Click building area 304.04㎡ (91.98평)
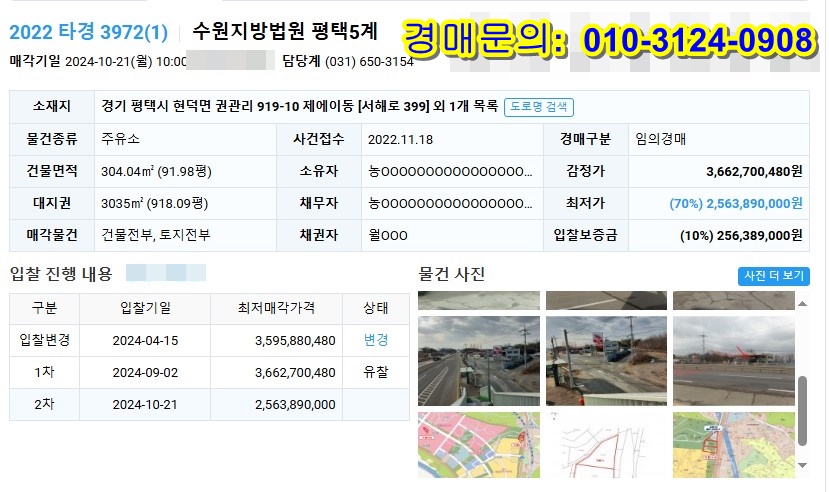This screenshot has height=492, width=829. click(x=156, y=171)
